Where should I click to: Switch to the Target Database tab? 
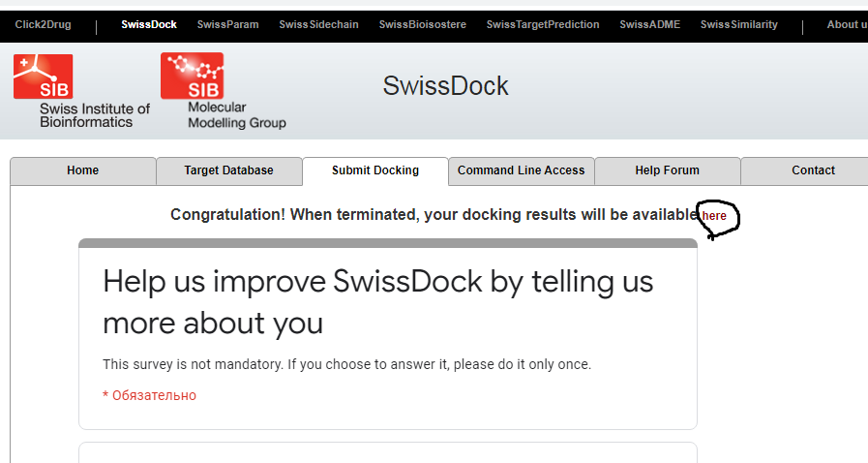228,170
